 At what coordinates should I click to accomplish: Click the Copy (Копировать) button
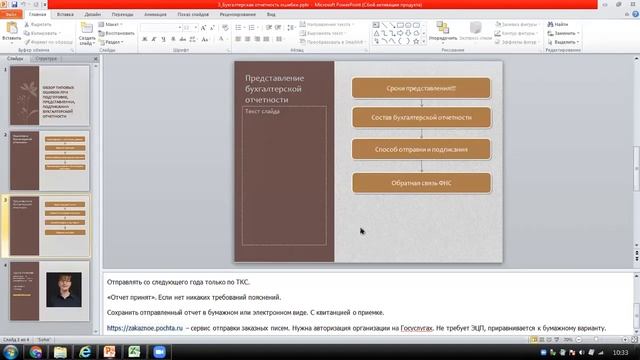click(x=42, y=33)
